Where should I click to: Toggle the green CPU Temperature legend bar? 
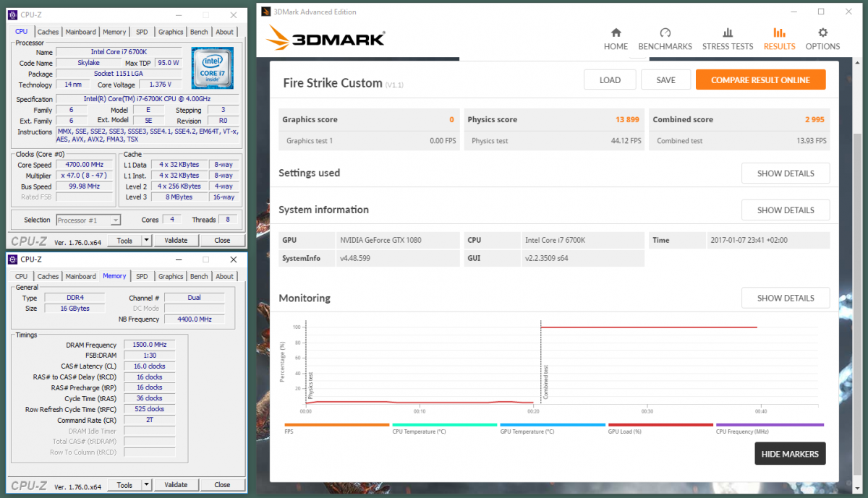click(444, 425)
